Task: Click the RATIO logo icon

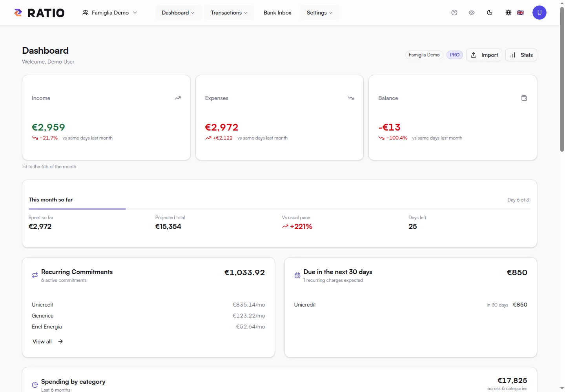Action: point(18,13)
